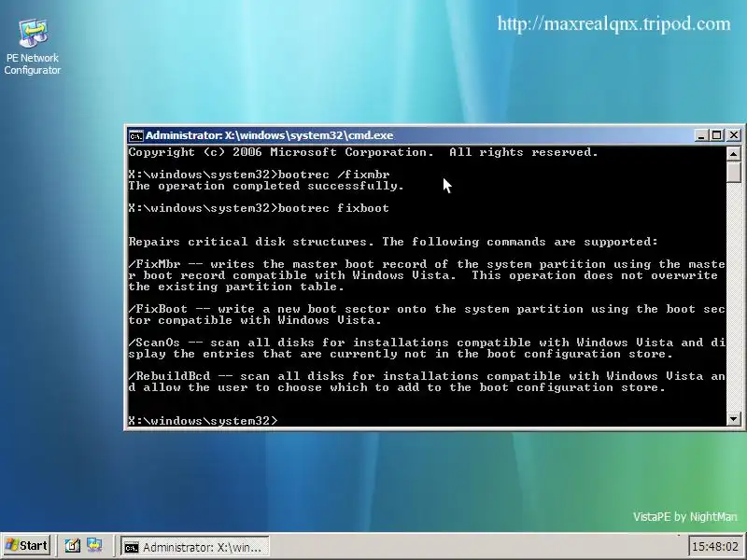Click the 'bootrec /fixmbr' command line

point(260,175)
